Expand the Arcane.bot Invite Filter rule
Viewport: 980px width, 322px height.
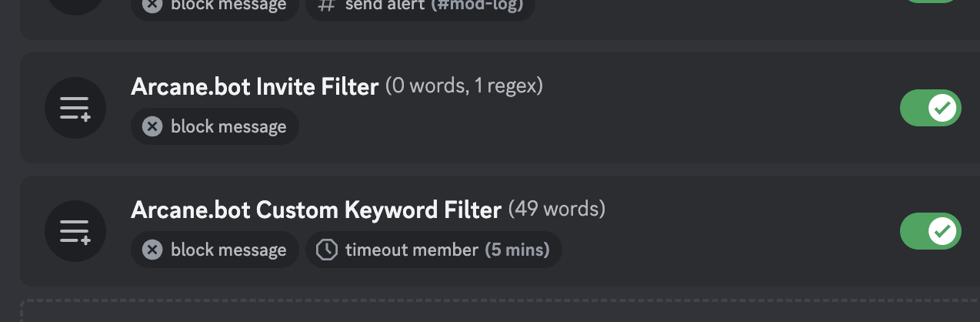coord(255,86)
